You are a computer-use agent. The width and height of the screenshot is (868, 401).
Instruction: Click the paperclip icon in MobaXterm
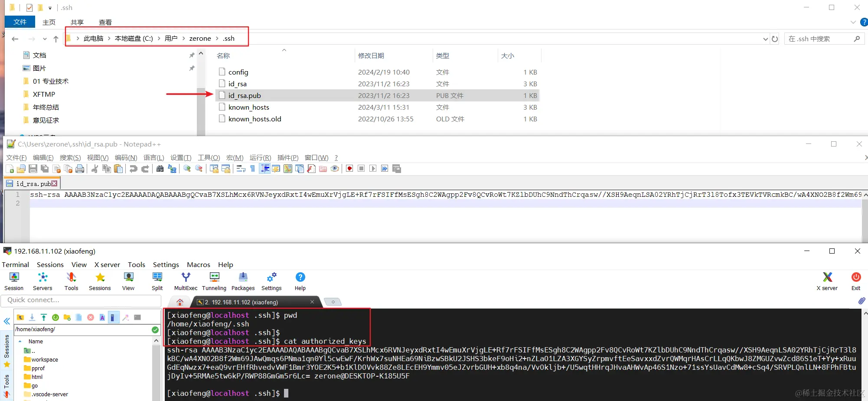[861, 300]
